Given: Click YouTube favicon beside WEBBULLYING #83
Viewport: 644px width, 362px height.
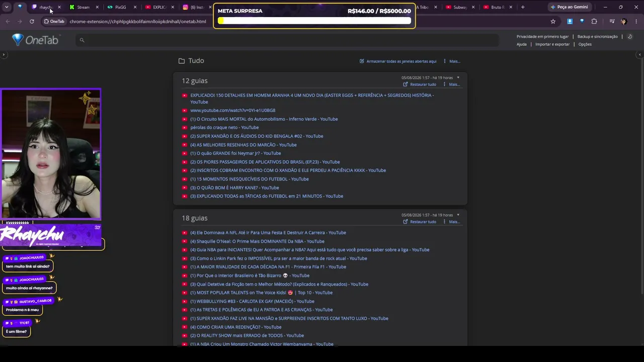Looking at the screenshot, I should (185, 302).
